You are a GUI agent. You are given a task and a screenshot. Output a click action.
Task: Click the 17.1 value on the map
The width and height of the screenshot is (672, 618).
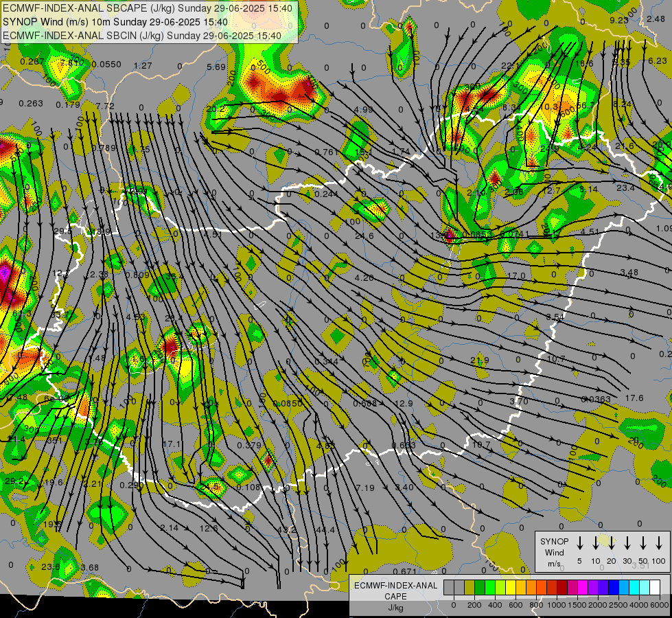(172, 444)
